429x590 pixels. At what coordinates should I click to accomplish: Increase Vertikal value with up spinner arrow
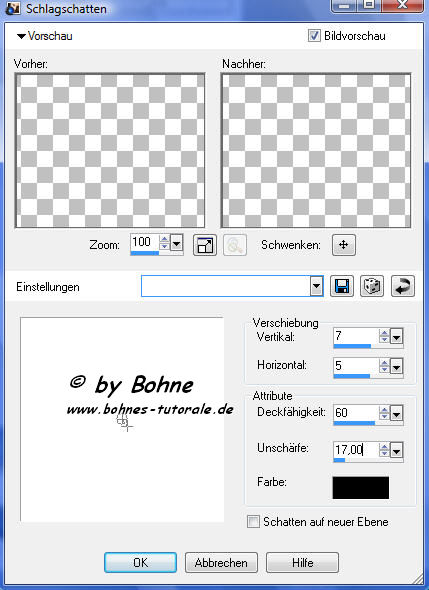pos(384,332)
